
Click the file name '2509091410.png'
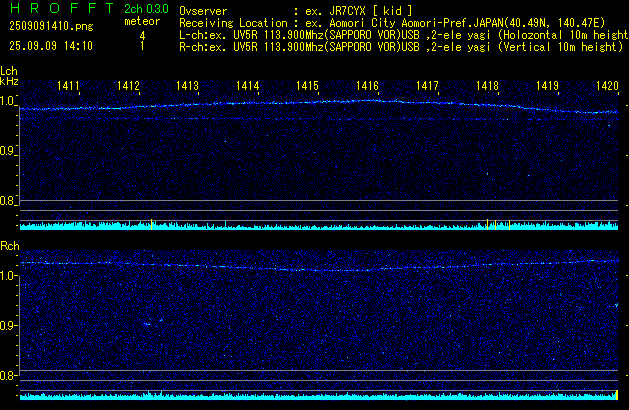point(51,26)
